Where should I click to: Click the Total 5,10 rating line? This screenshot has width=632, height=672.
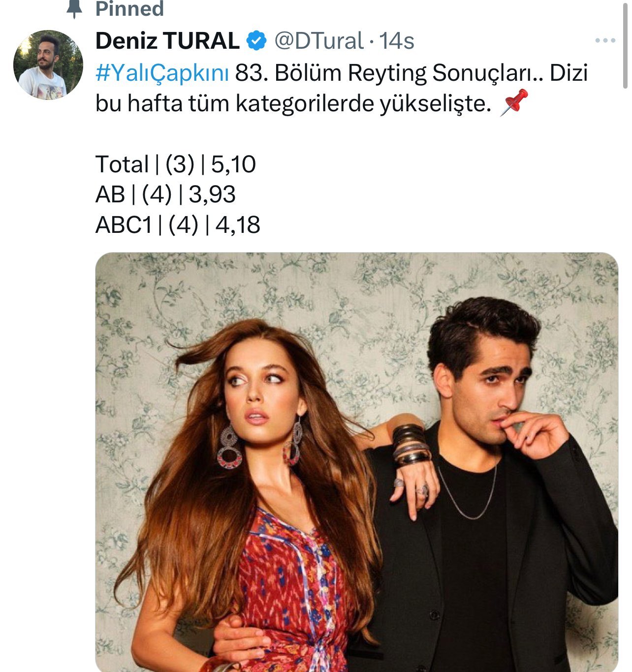click(x=176, y=164)
